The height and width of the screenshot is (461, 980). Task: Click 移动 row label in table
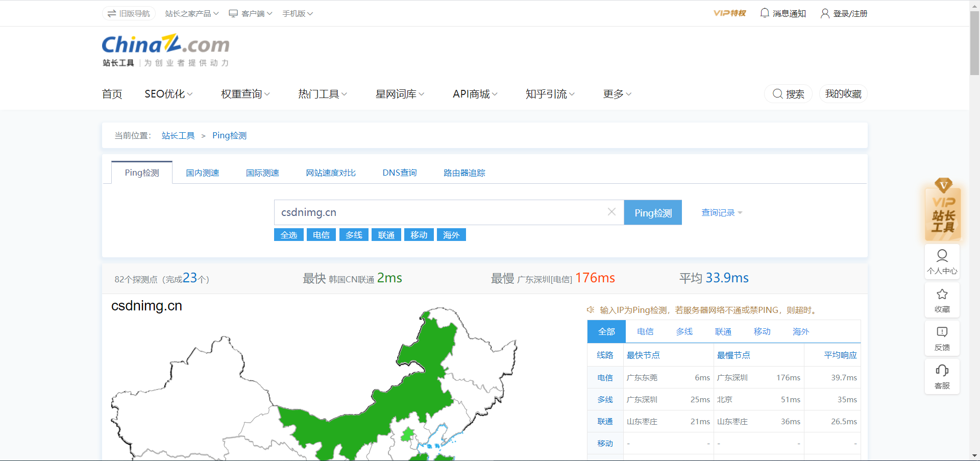tap(605, 443)
